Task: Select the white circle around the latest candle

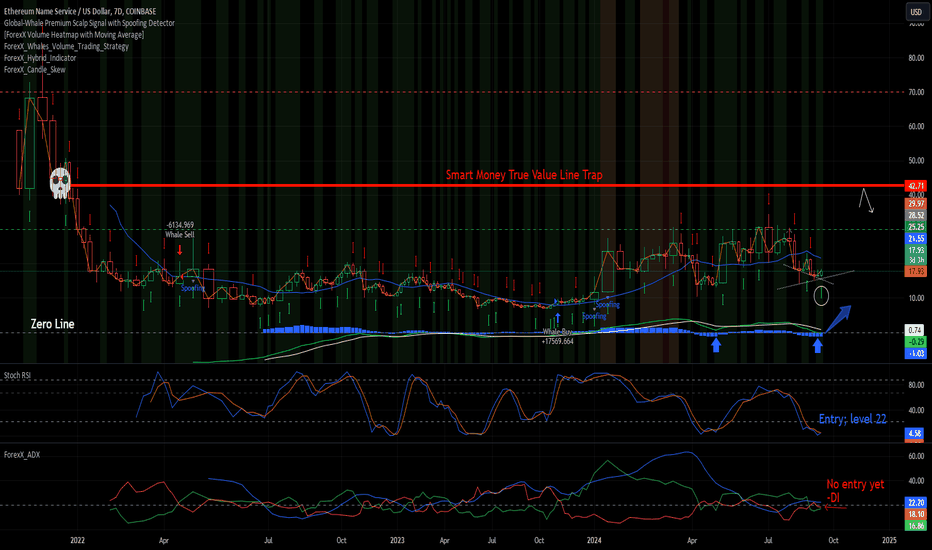Action: (821, 296)
